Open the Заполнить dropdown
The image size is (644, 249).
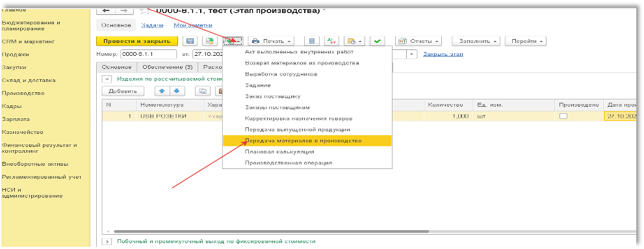(x=476, y=41)
